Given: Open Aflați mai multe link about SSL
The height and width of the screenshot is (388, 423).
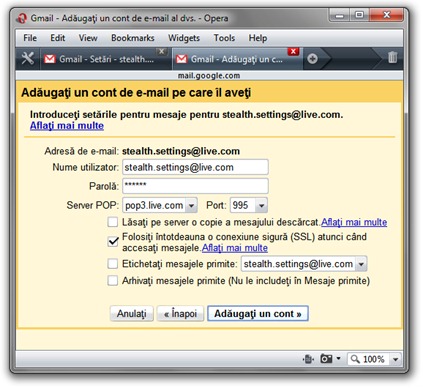Looking at the screenshot, I should [235, 248].
